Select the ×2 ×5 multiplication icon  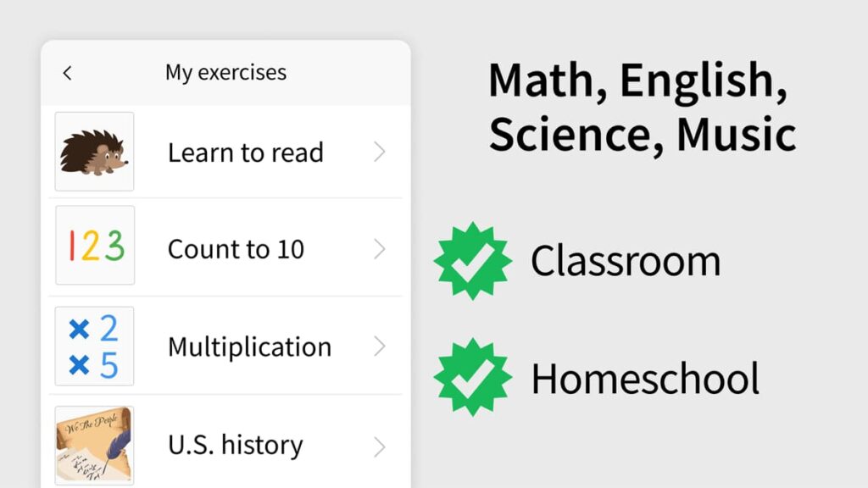[95, 346]
